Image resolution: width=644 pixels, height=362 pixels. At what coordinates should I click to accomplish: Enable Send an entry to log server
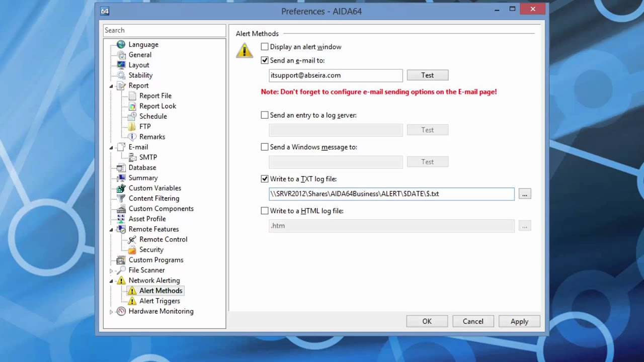point(265,115)
